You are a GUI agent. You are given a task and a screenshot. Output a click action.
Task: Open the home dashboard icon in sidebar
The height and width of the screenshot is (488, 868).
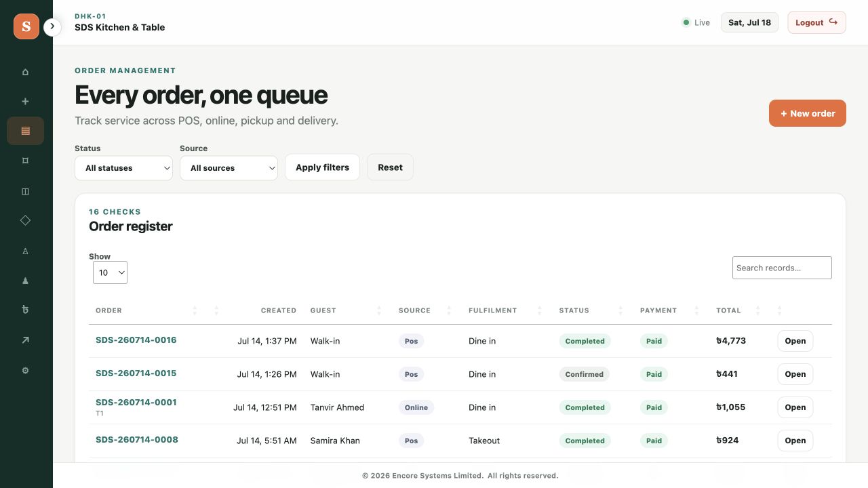point(25,72)
